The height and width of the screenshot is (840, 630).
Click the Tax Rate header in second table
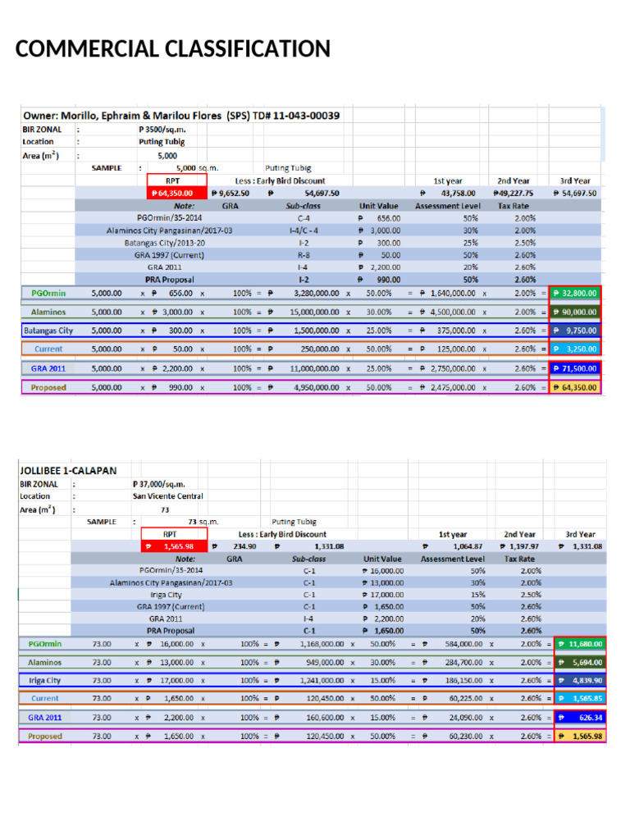click(519, 559)
